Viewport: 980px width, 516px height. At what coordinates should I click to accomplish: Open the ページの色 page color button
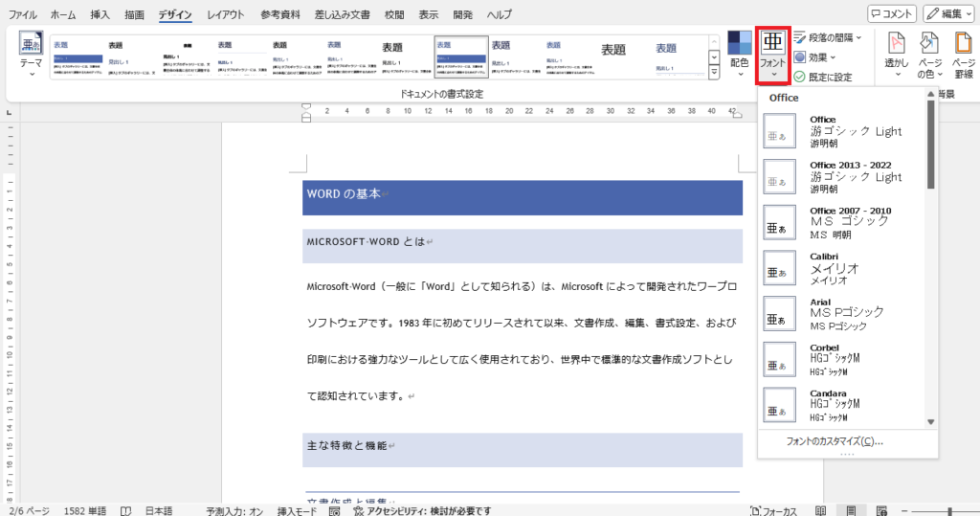(929, 55)
